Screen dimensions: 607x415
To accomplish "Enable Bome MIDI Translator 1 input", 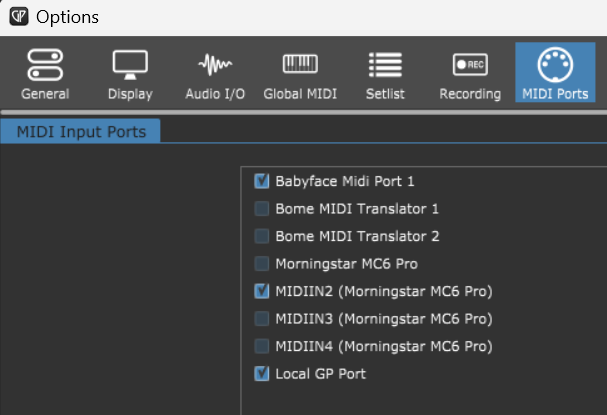I will [262, 209].
